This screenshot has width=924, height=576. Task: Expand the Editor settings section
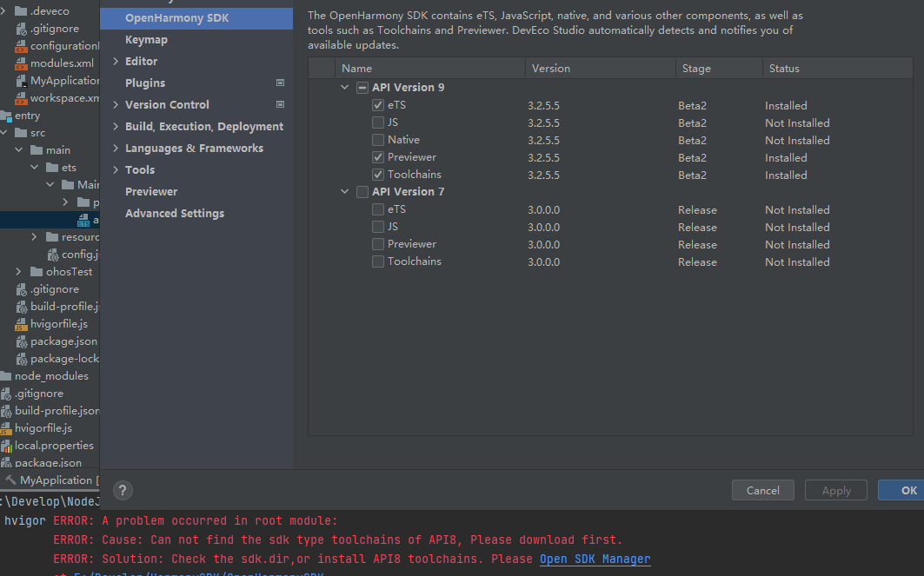(x=116, y=62)
